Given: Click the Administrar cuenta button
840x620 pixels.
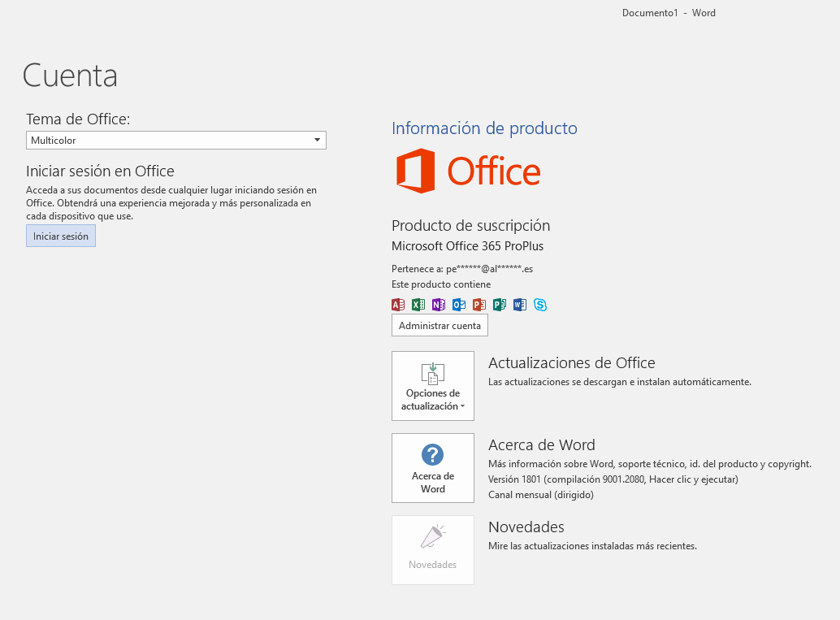Looking at the screenshot, I should click(x=439, y=325).
